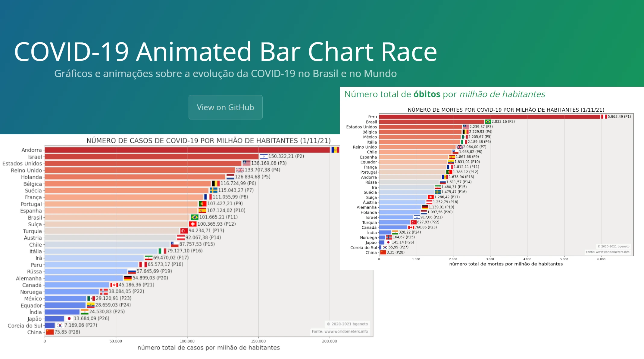Click the Estados Unidos label in cases chart
644x359 pixels.
tap(22, 163)
